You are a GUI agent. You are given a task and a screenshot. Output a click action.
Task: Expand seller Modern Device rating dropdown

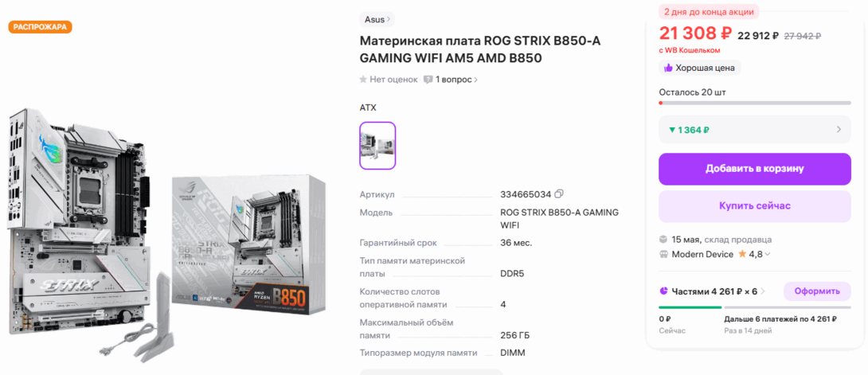pyautogui.click(x=767, y=255)
